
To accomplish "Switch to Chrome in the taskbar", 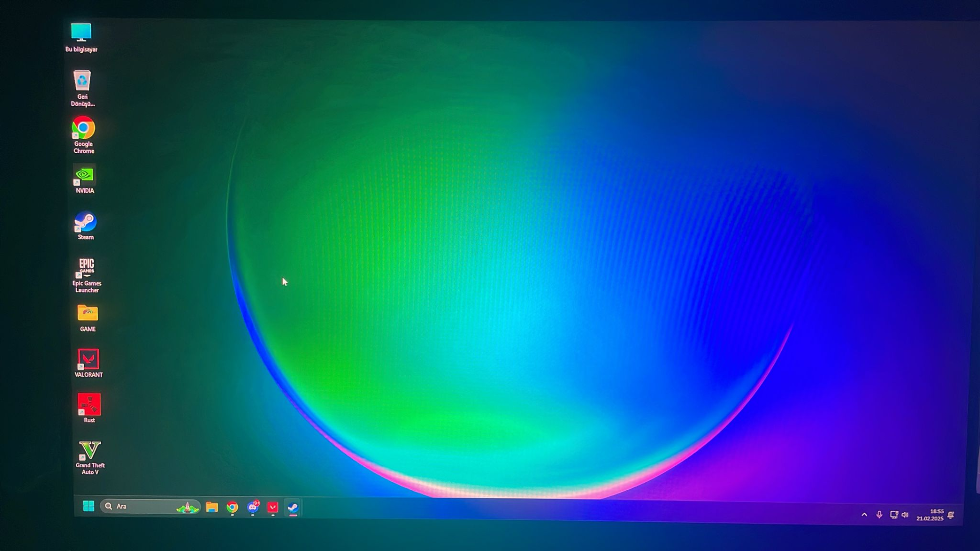I will point(232,507).
